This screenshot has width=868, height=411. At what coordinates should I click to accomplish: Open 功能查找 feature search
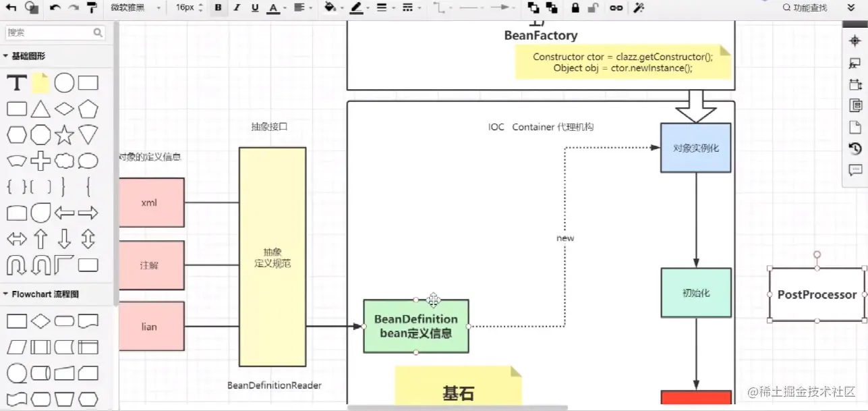[805, 8]
